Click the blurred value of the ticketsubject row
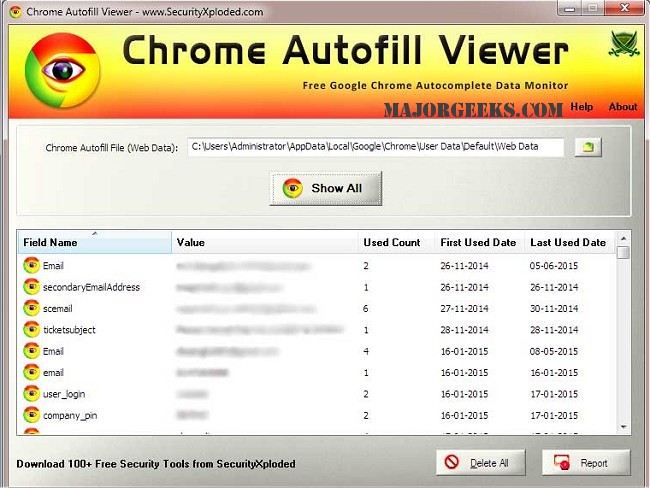Screen dimensions: 650x488 [260, 330]
